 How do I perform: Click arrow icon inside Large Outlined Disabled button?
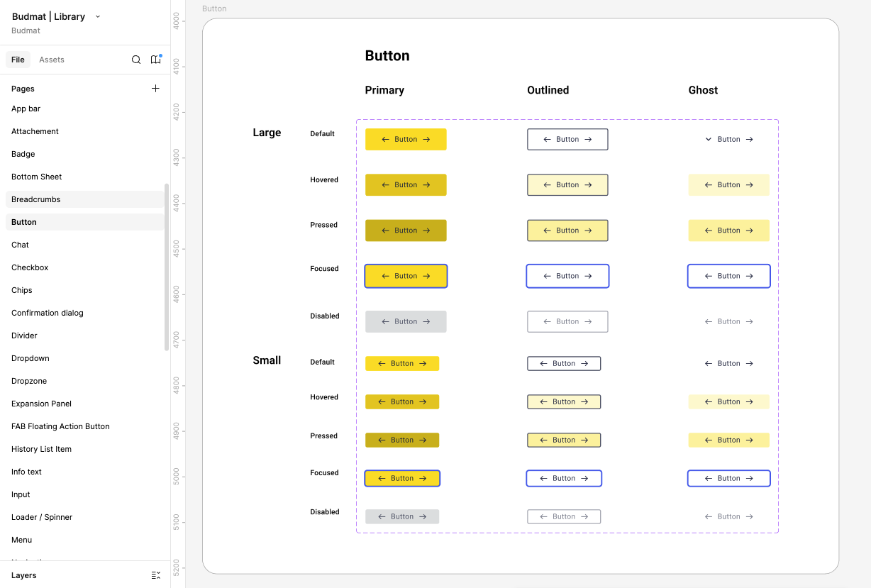point(546,321)
